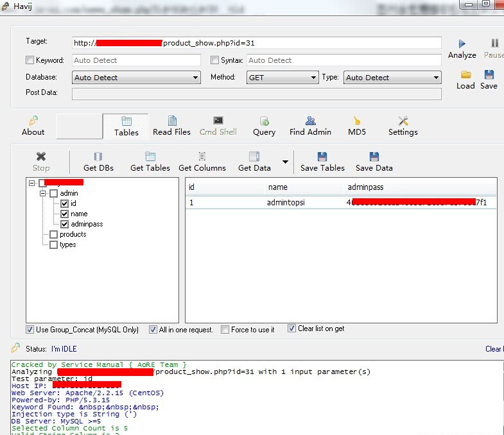Click the Get Columns icon
The width and height of the screenshot is (504, 435).
(x=202, y=157)
